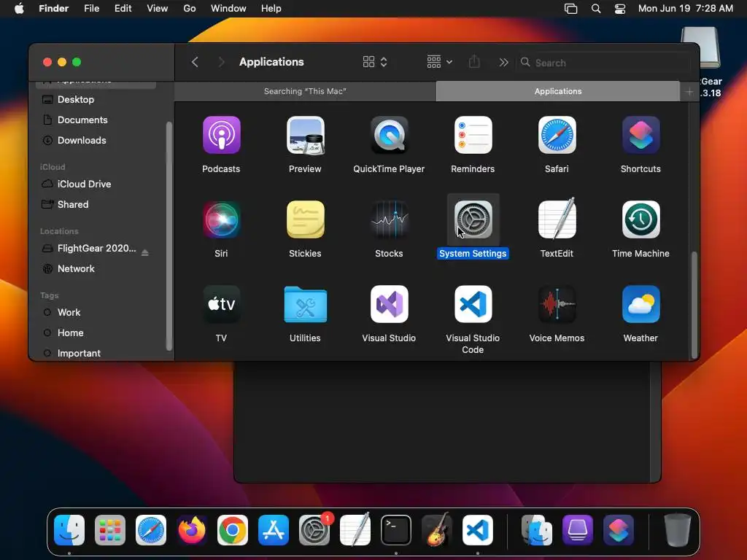This screenshot has width=747, height=560.
Task: Click the Apple menu logo
Action: point(19,9)
